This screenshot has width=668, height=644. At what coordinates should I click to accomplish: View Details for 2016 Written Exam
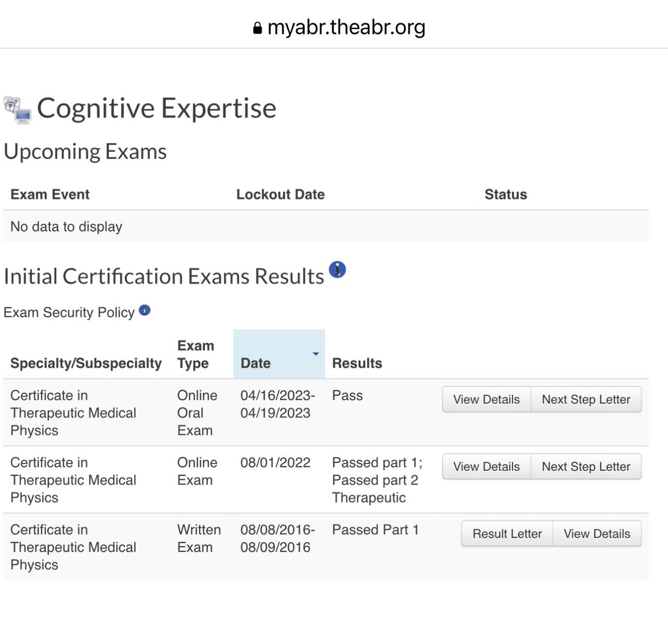click(597, 534)
